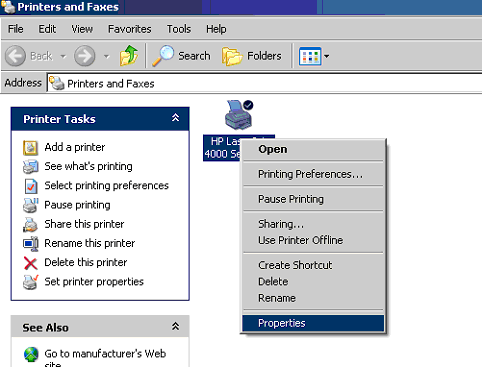This screenshot has width=482, height=367.
Task: Click the Add a printer icon
Action: (30, 148)
